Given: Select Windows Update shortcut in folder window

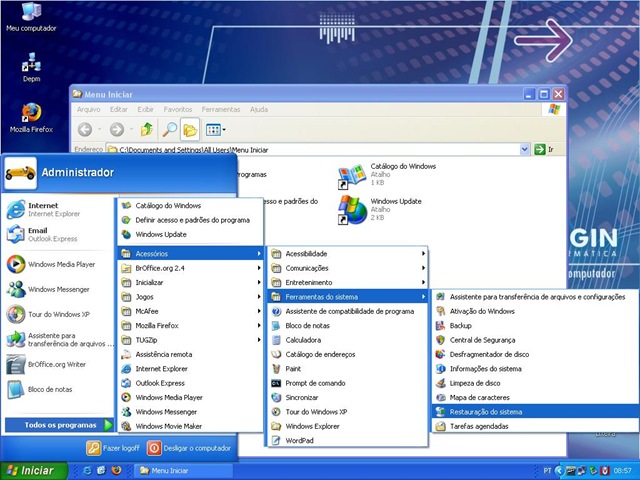Looking at the screenshot, I should point(380,210).
